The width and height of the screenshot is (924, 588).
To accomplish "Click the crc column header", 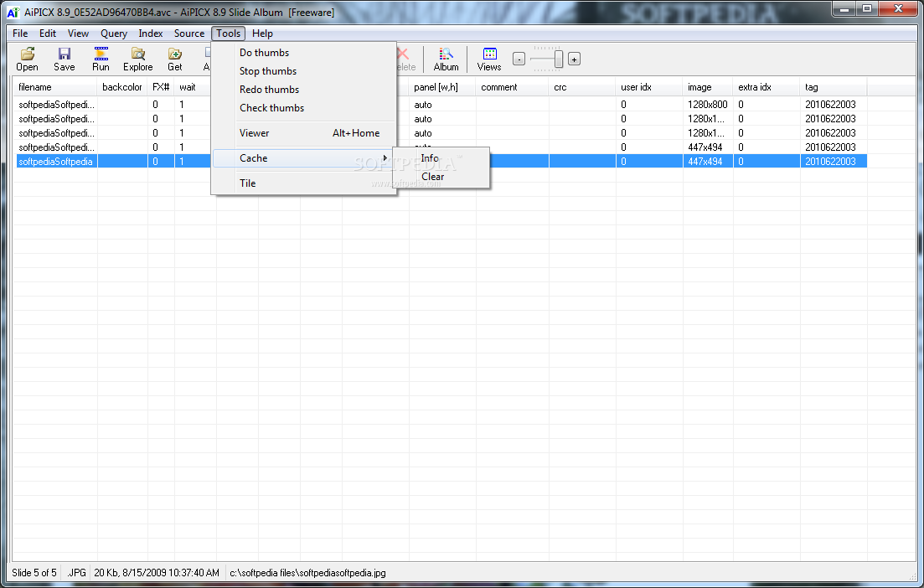I will click(x=582, y=87).
